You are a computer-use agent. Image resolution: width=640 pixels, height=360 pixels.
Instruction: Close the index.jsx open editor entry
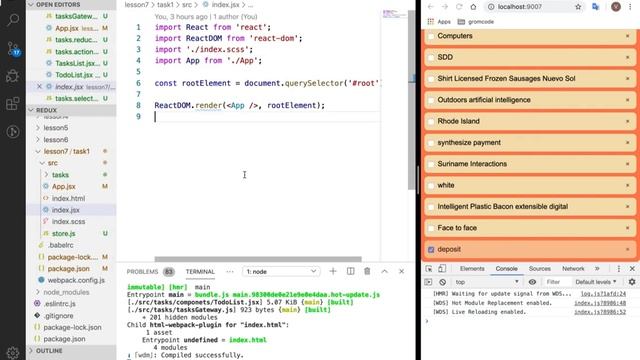click(x=39, y=87)
